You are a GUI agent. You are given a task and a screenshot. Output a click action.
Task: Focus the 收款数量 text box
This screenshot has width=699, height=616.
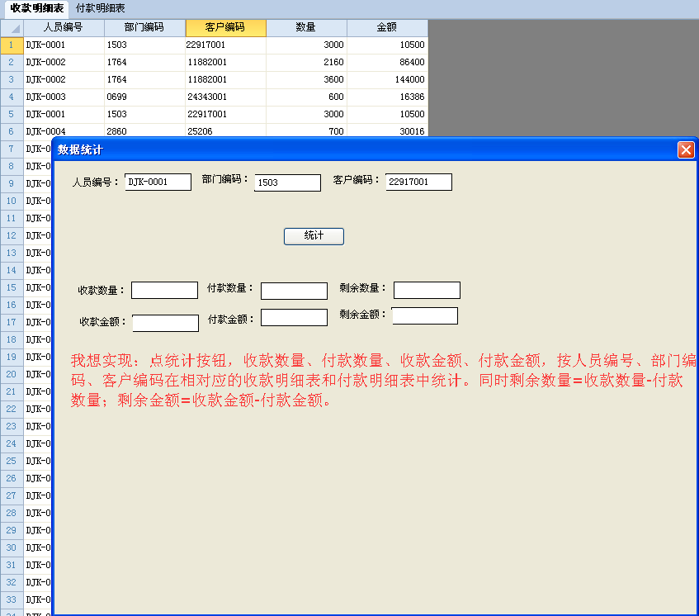[164, 290]
